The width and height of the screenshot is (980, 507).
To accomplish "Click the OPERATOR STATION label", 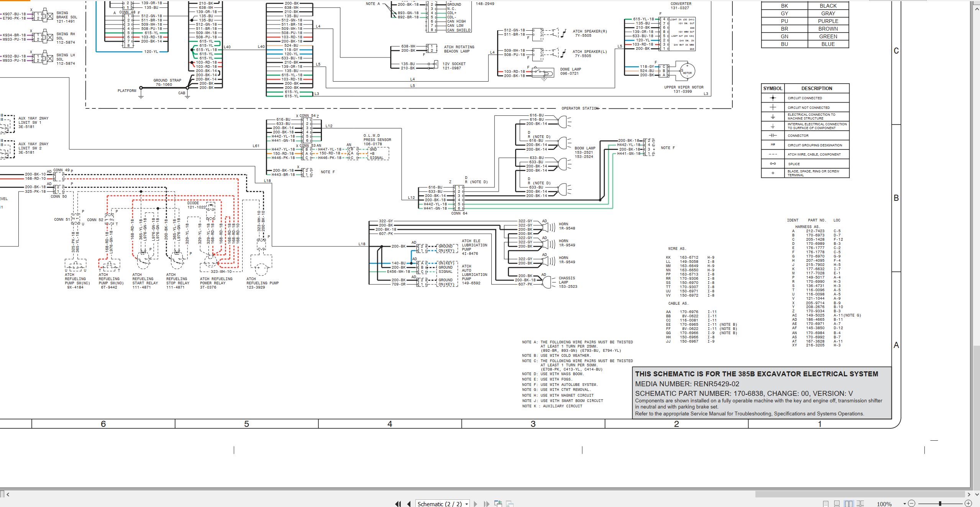I will [580, 108].
